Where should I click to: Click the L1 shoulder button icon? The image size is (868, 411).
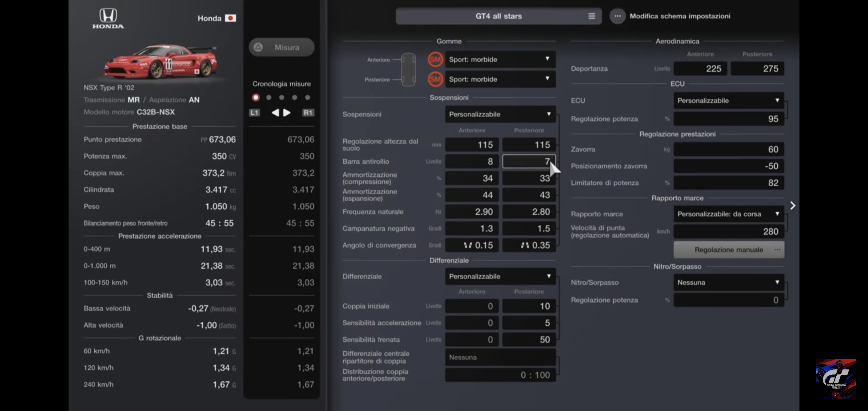[254, 112]
